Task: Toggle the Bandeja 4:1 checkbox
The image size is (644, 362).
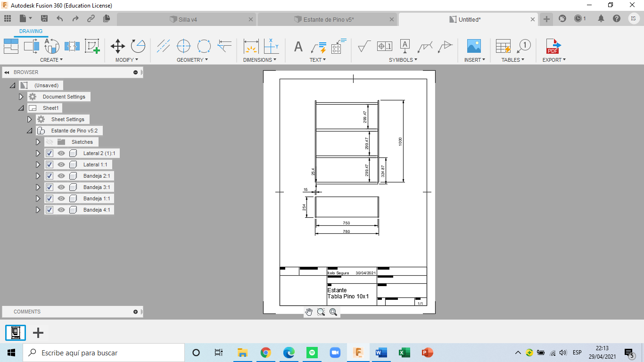Action: pos(50,210)
